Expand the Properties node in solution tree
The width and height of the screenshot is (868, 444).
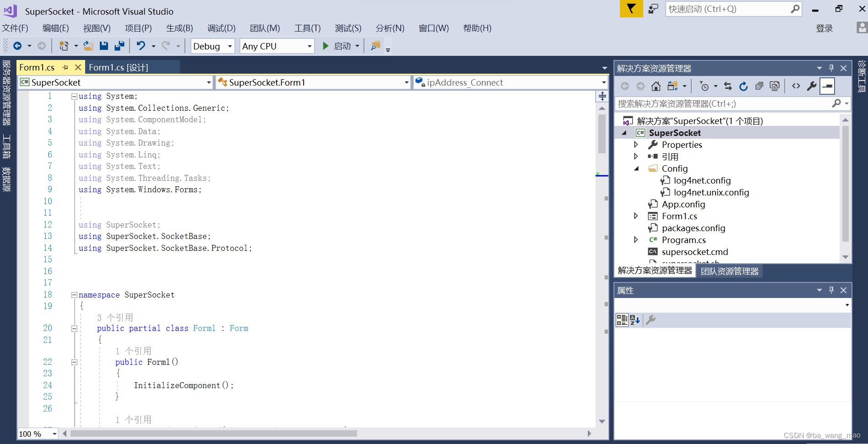(x=636, y=145)
